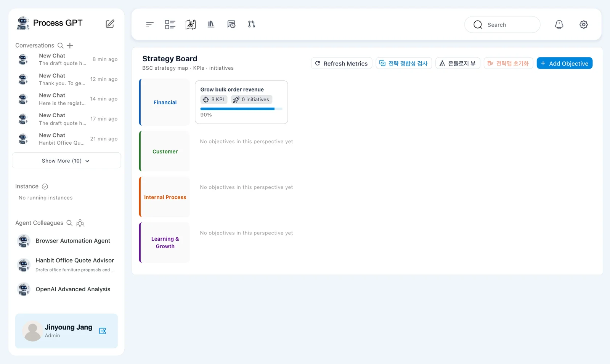Select the Customer perspective
The width and height of the screenshot is (610, 364).
coord(165,151)
